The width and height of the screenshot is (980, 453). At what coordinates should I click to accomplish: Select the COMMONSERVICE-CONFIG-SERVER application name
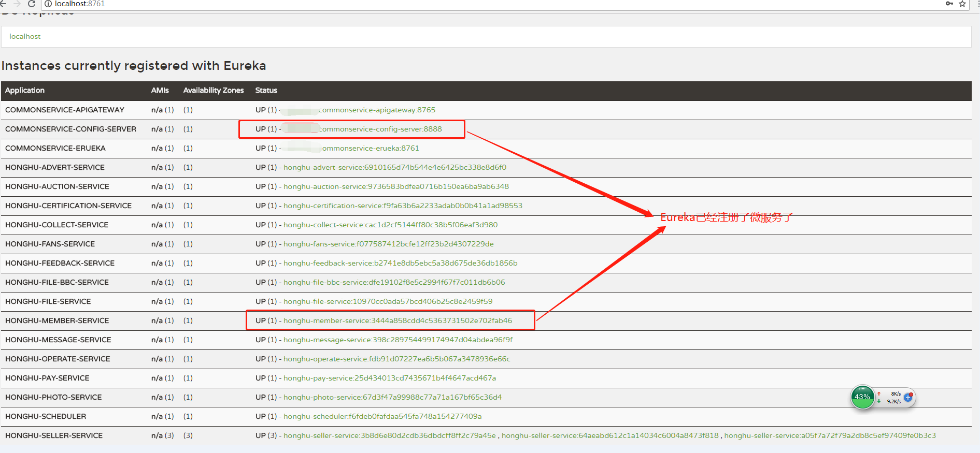pyautogui.click(x=70, y=129)
